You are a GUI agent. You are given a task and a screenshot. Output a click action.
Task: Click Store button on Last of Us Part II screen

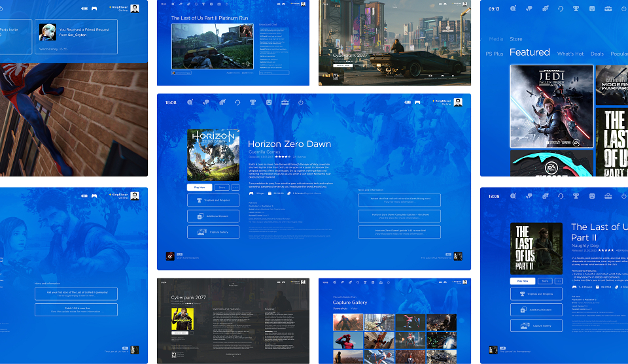coord(545,281)
